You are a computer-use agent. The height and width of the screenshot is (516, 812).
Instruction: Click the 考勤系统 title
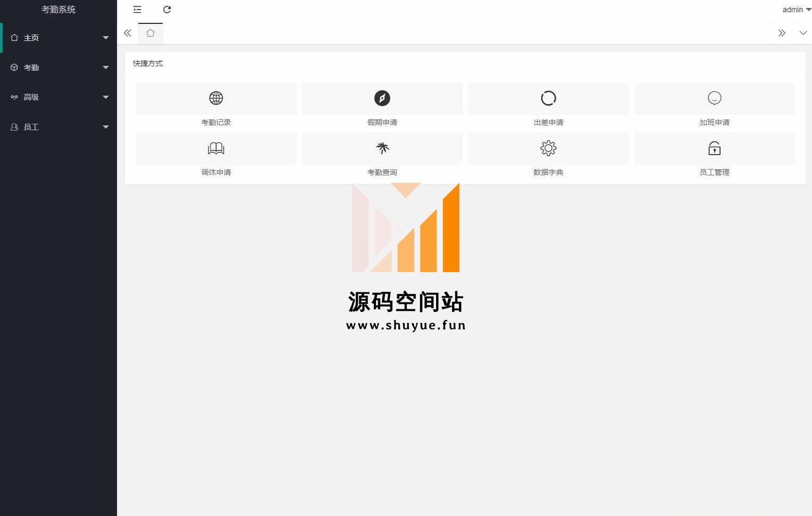coord(58,10)
